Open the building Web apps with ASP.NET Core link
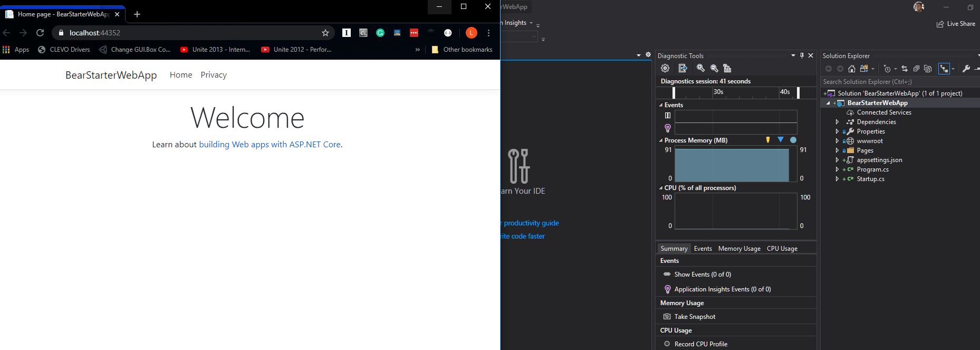Viewport: 980px width, 350px height. tap(270, 144)
